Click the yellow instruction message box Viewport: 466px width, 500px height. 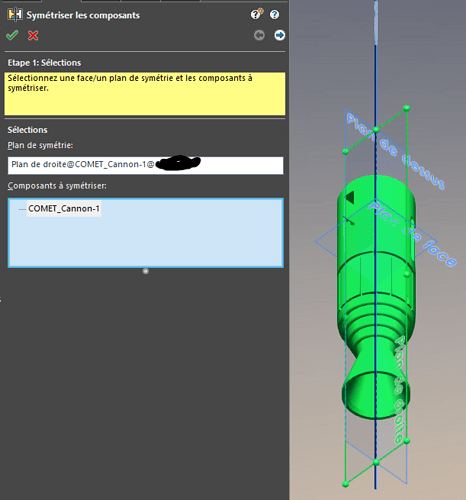pyautogui.click(x=145, y=94)
